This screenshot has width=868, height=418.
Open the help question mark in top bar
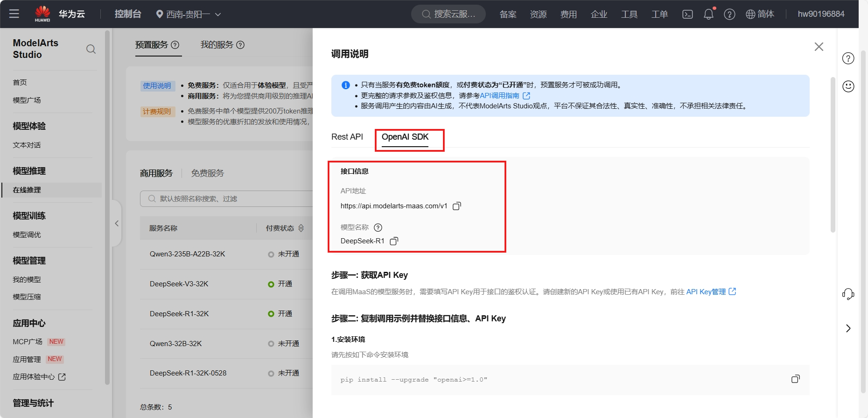click(x=729, y=14)
